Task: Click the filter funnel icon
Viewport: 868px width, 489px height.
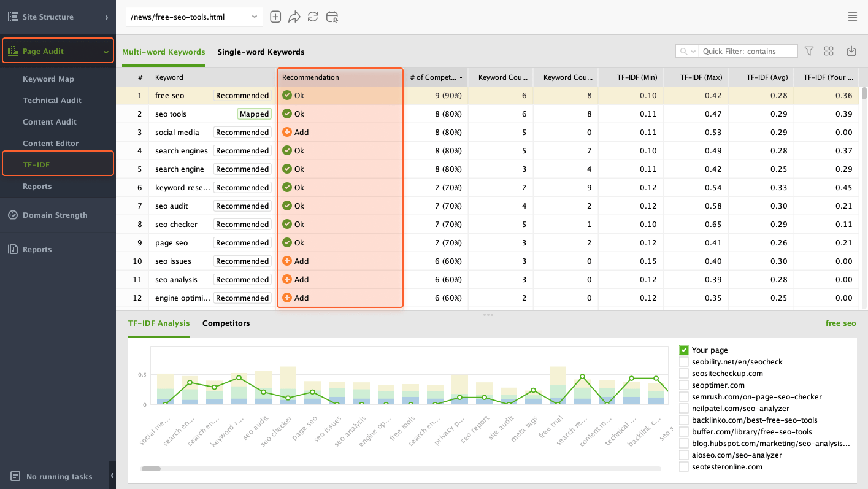Action: (809, 52)
